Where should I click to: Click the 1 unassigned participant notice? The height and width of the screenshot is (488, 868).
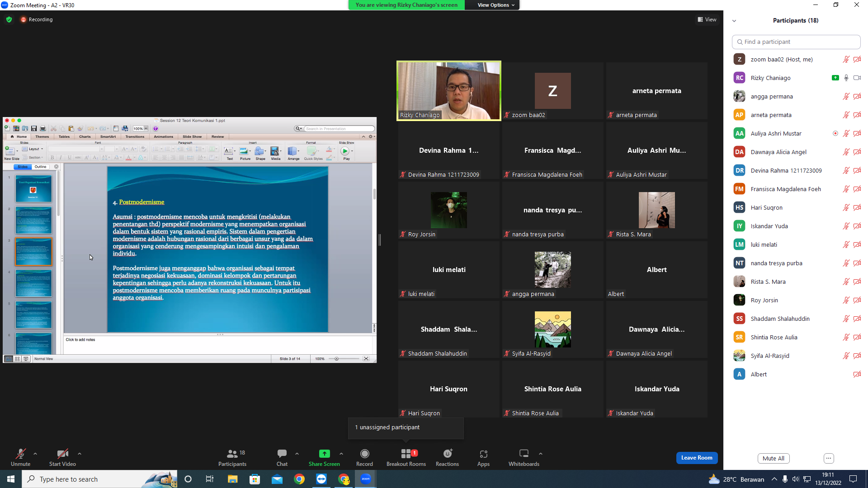click(406, 427)
